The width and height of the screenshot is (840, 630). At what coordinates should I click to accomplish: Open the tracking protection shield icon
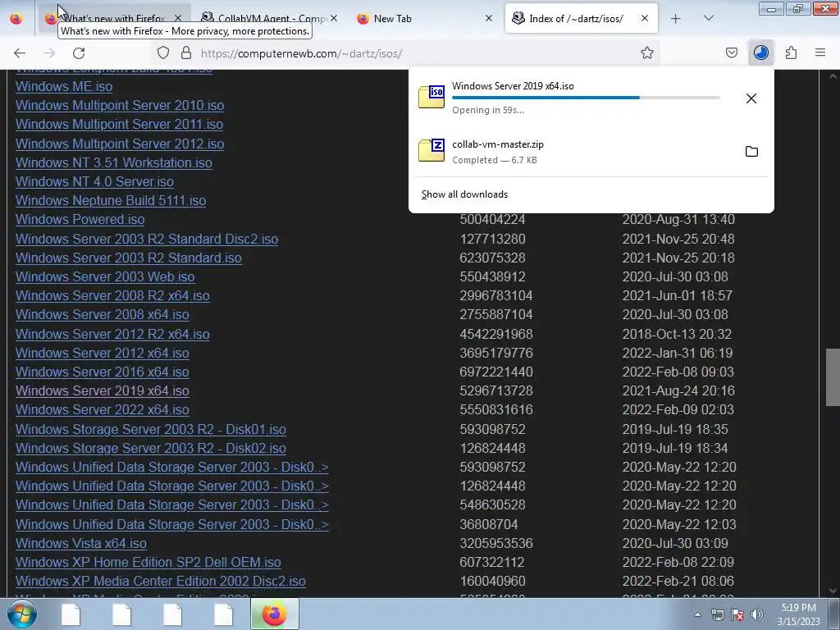tap(163, 53)
